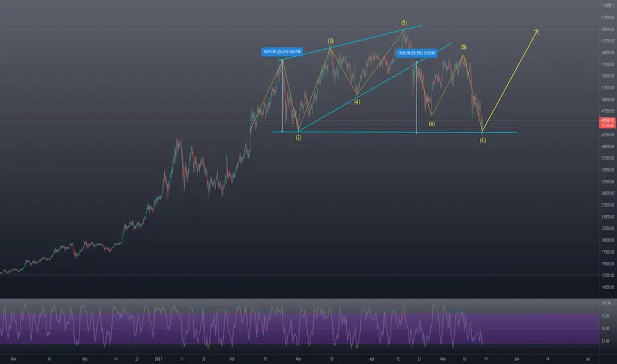Click the 47500.00 price axis label
The height and width of the screenshot is (364, 617).
coord(608,111)
